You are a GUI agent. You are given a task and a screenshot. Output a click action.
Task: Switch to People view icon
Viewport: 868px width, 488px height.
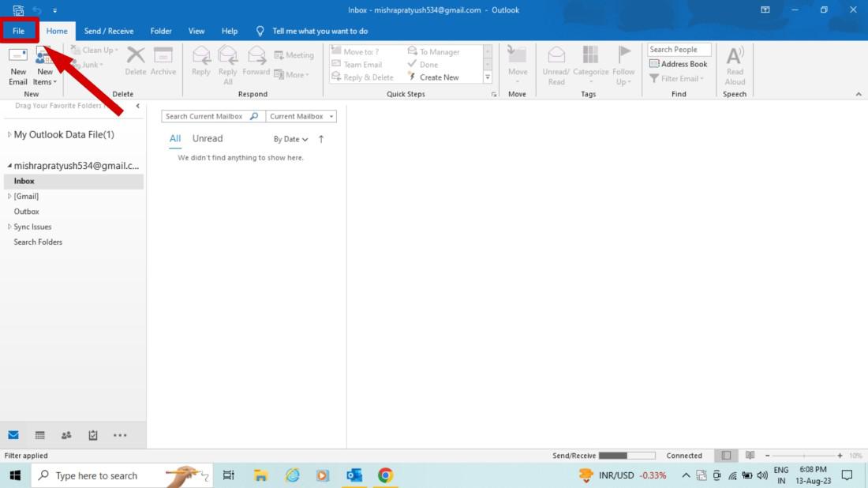click(66, 435)
